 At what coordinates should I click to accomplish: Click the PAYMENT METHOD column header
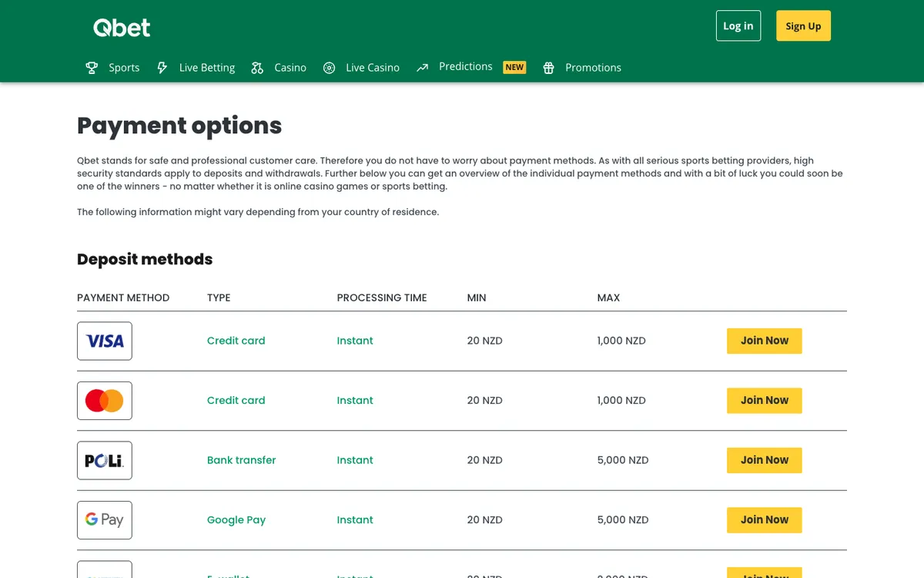pos(123,297)
